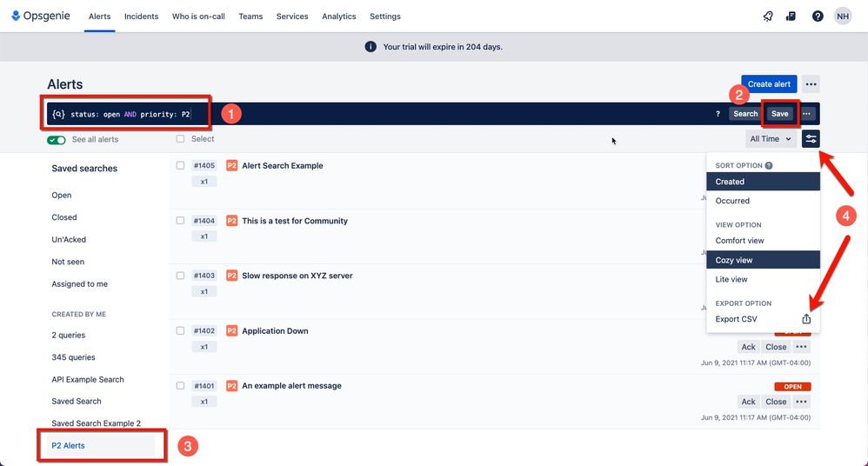Screen dimensions: 868x466
Task: Open the P2 Alerts saved search
Action: [x=101, y=445]
